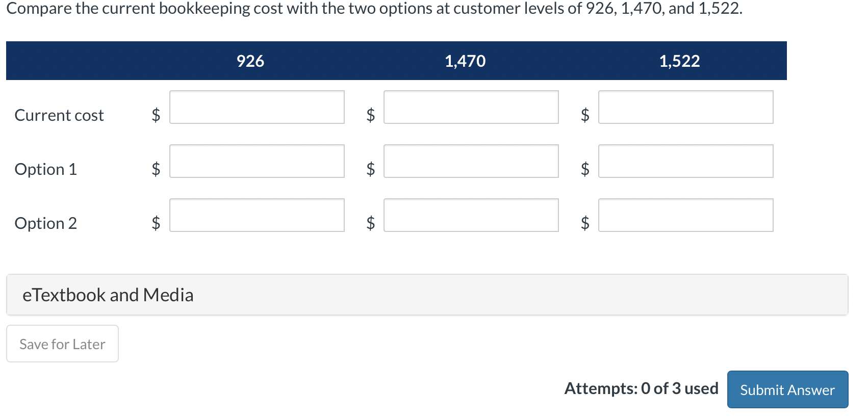Click the Attempts: 0 of 3 used text

coord(641,388)
